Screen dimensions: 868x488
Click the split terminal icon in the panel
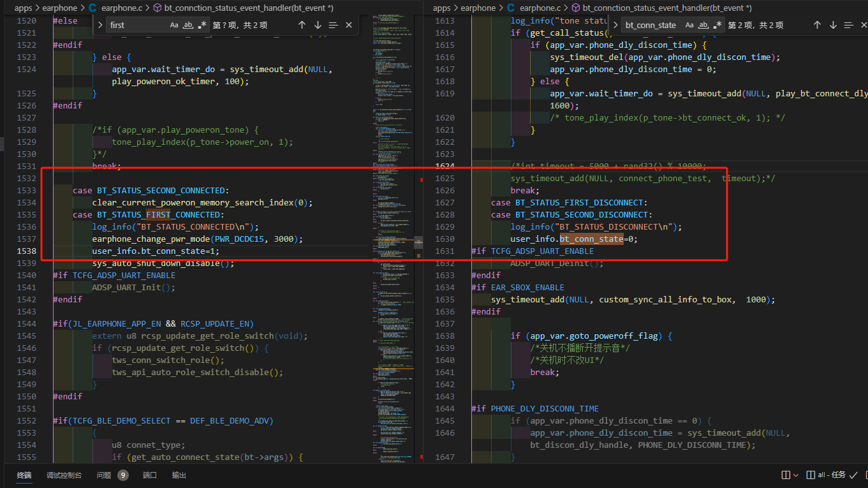click(x=786, y=475)
